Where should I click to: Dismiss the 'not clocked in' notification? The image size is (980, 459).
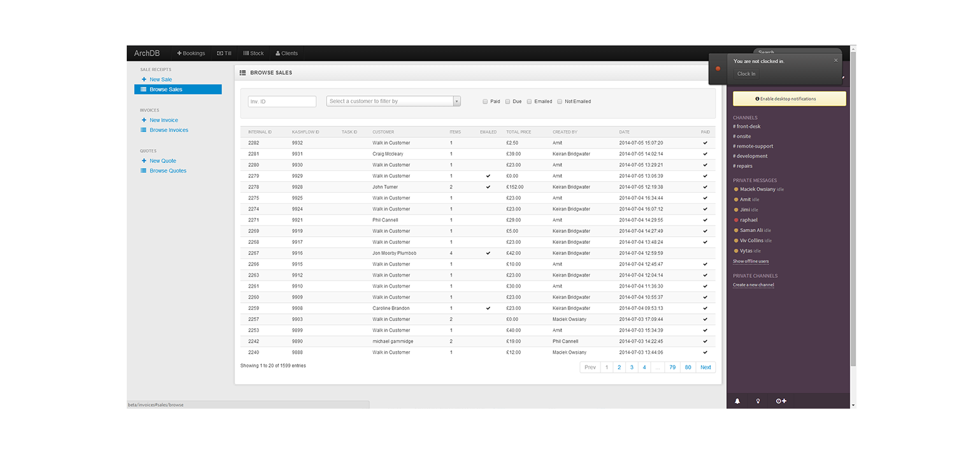(835, 60)
